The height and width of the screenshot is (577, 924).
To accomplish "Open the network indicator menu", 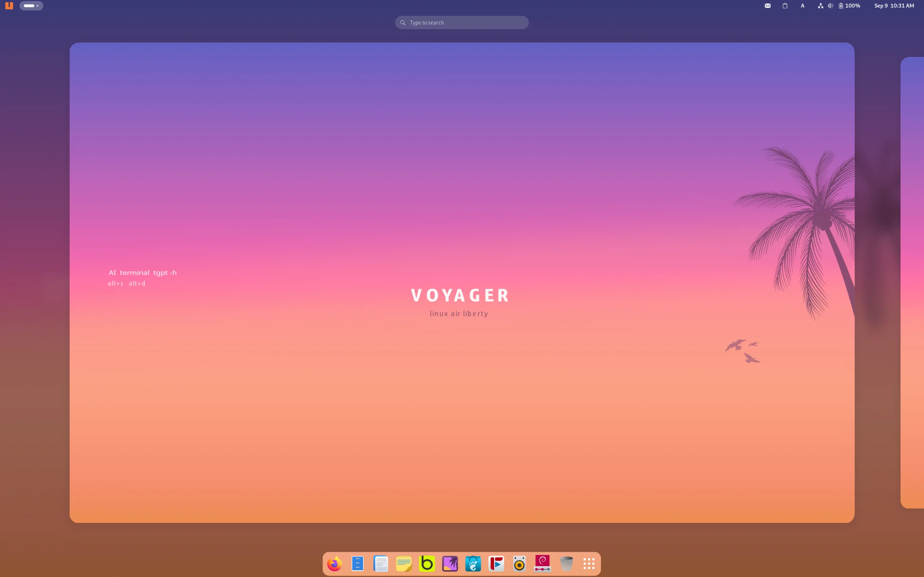I will [820, 5].
